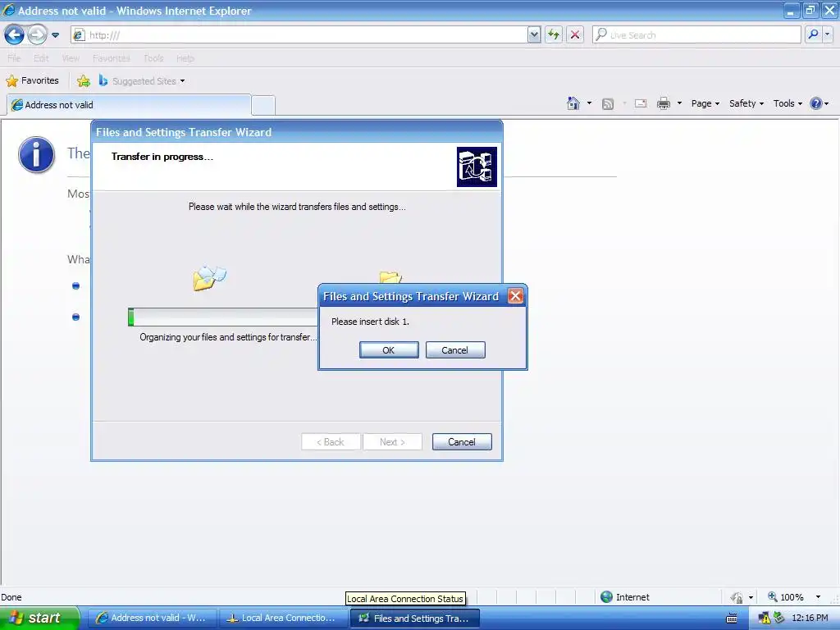Open the recent pages dropdown beside Forward

[x=55, y=35]
